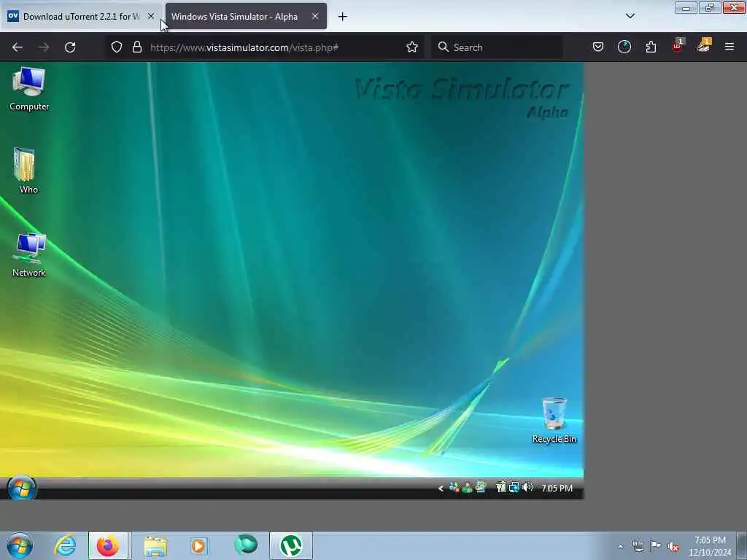Viewport: 747px width, 560px height.
Task: Click the uBlock Origin shield icon
Action: click(x=678, y=46)
